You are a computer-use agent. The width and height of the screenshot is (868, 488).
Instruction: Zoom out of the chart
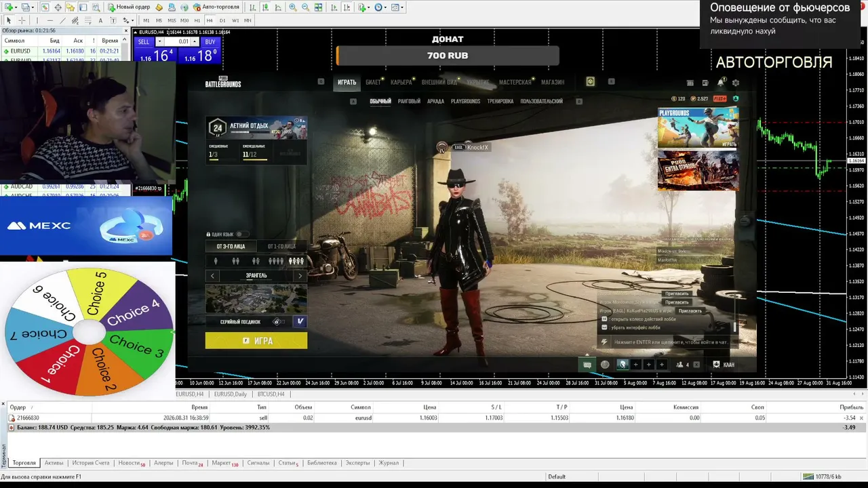pyautogui.click(x=306, y=7)
